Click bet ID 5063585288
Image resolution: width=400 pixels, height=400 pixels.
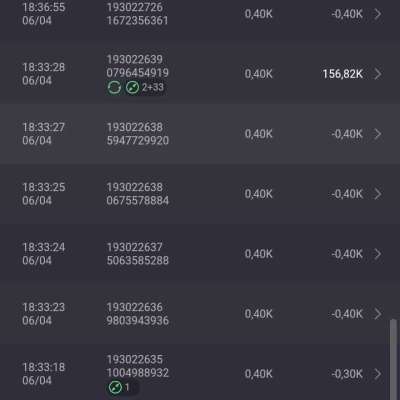(138, 260)
